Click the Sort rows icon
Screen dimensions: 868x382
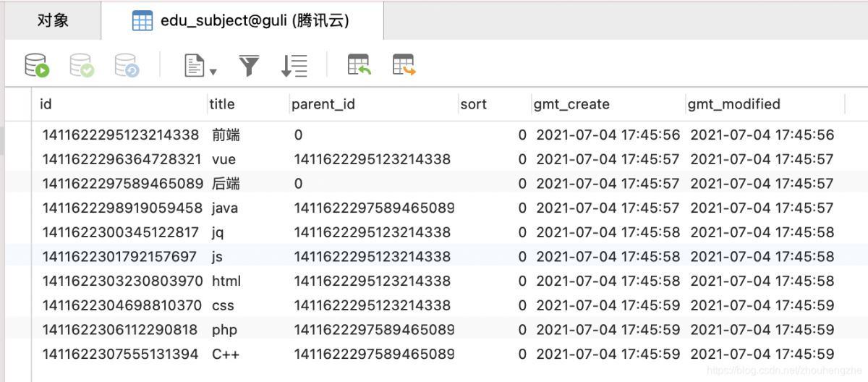[x=294, y=66]
